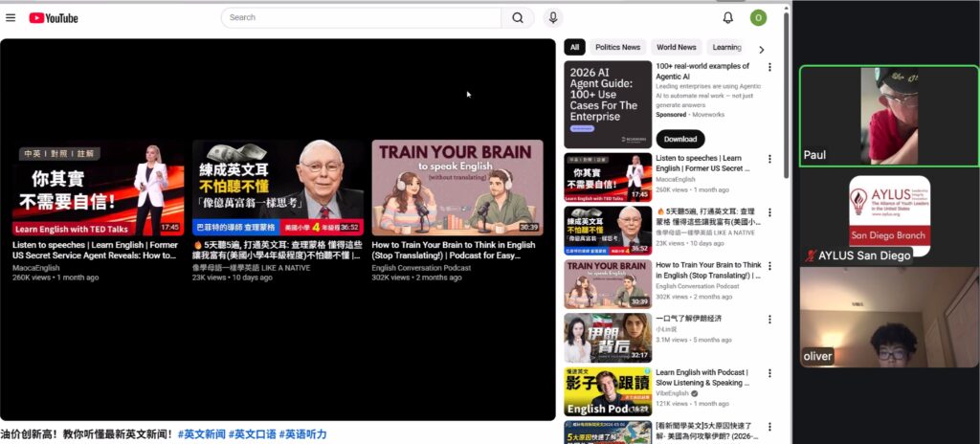Select Paul's video tile in the call
The image size is (980, 444).
pyautogui.click(x=888, y=116)
